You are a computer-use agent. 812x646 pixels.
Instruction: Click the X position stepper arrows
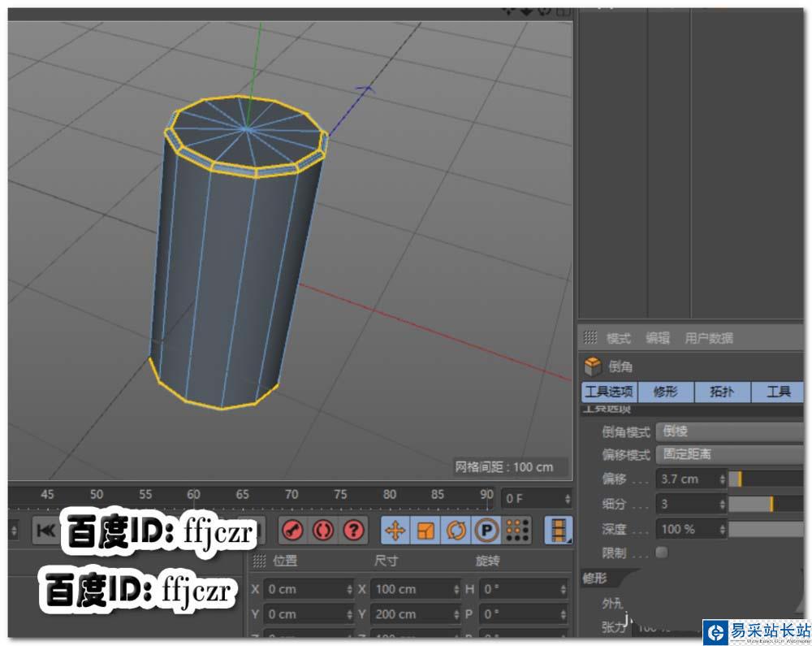point(349,590)
